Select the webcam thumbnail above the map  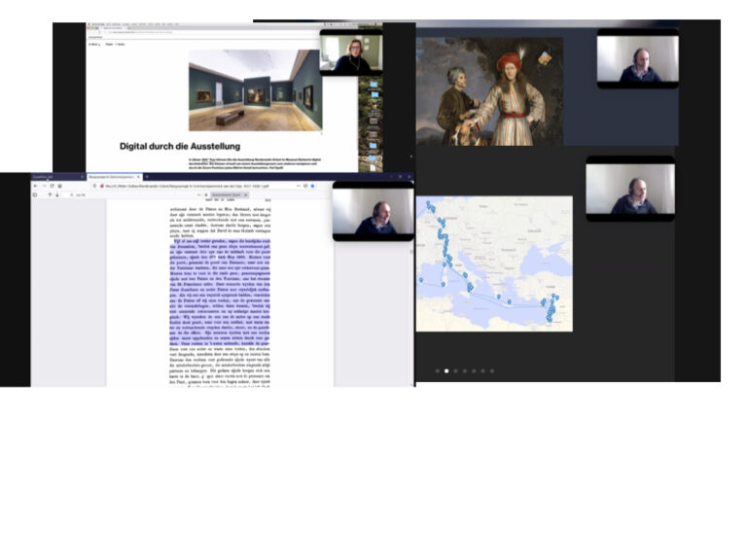630,189
